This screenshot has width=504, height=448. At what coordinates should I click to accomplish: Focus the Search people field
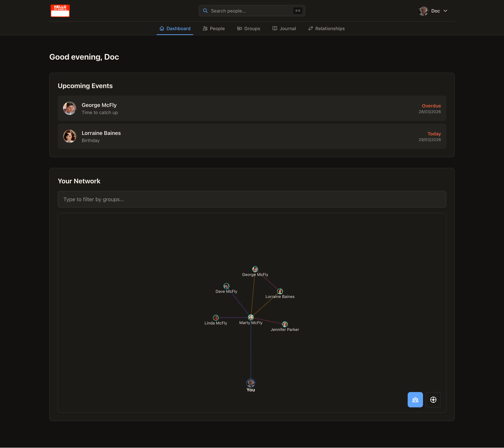click(252, 11)
